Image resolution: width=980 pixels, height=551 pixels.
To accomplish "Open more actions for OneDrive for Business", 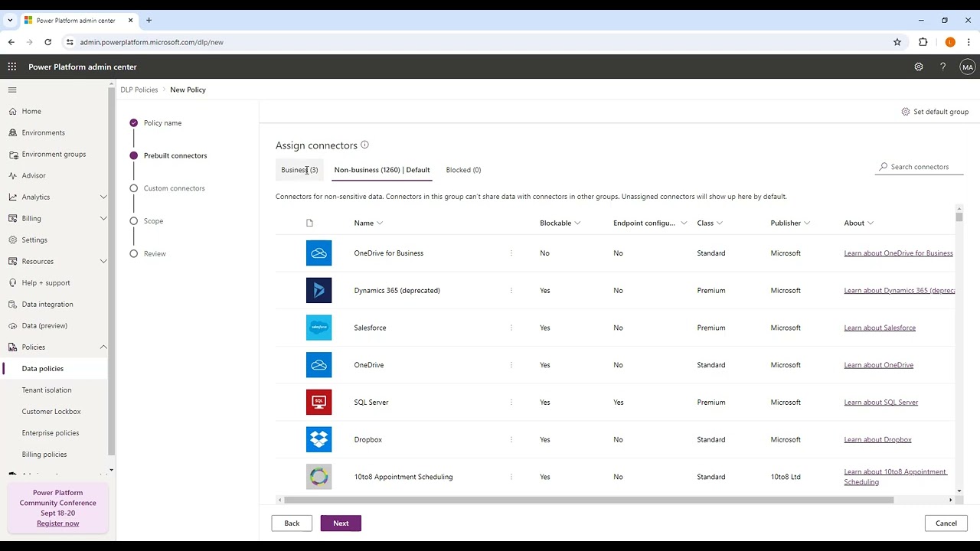I will click(x=511, y=253).
